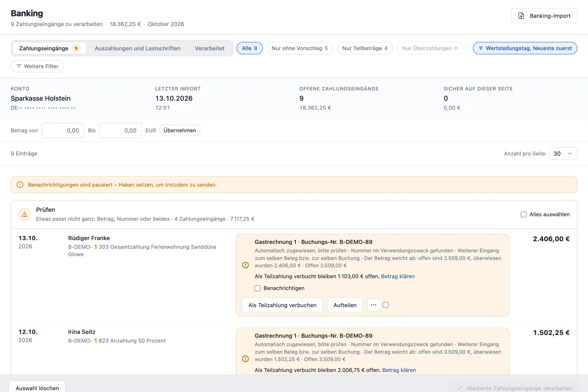
Task: Click the alert icon in Rüdiger Franke's suggestion
Action: coord(245,265)
